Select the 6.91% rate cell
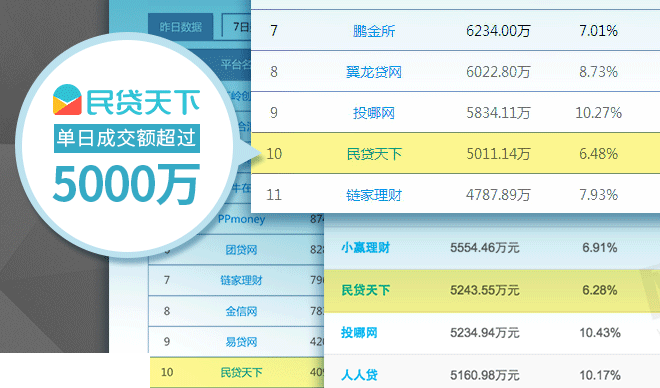 pyautogui.click(x=599, y=247)
